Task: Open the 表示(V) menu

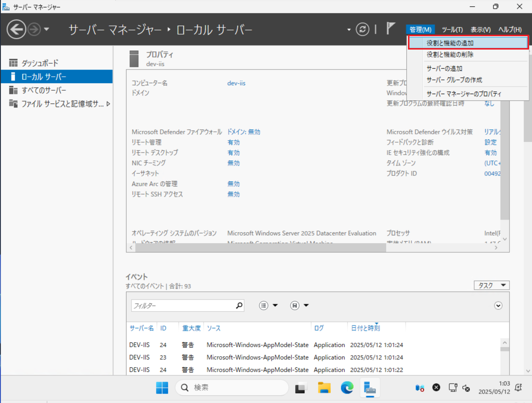Action: tap(481, 29)
